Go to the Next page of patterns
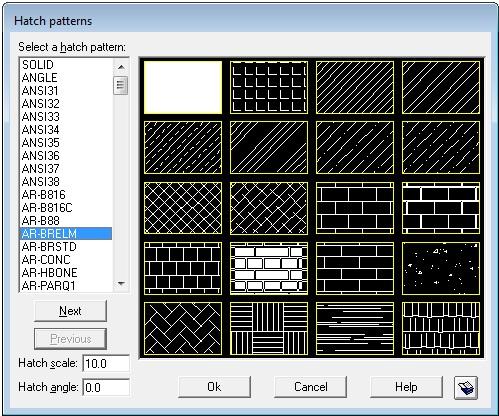Viewport: 499px width, 416px height. point(70,311)
